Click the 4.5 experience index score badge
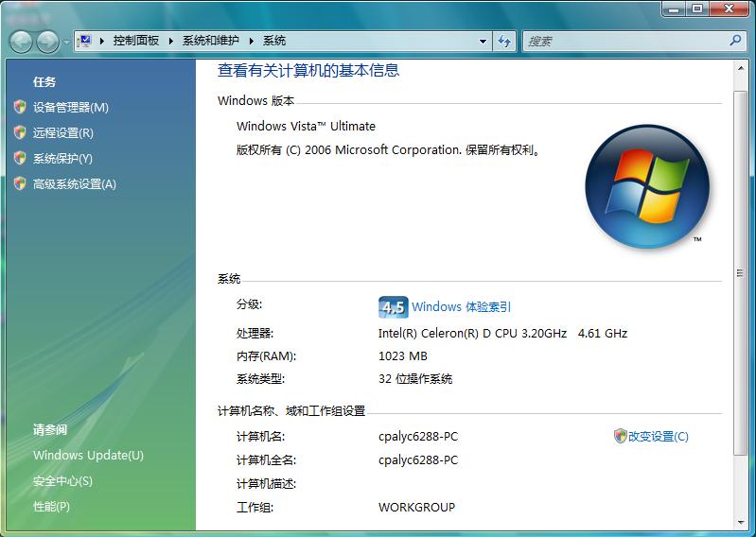 (393, 306)
